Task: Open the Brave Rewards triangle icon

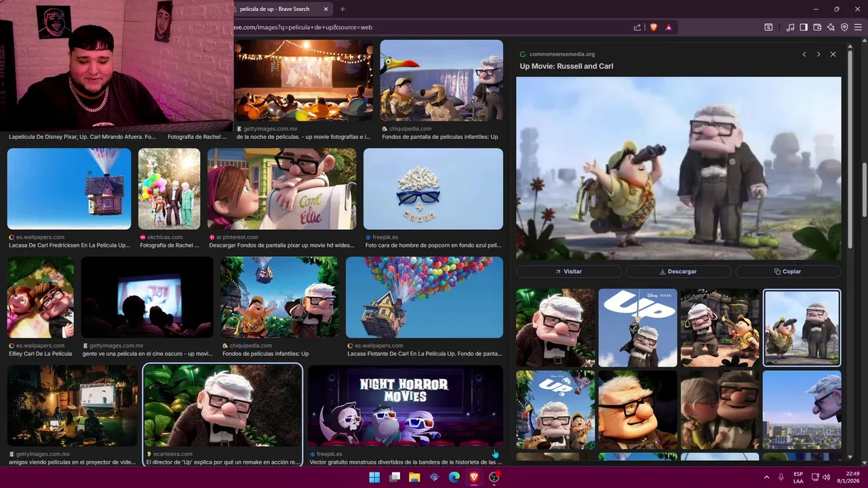Action: pos(669,27)
